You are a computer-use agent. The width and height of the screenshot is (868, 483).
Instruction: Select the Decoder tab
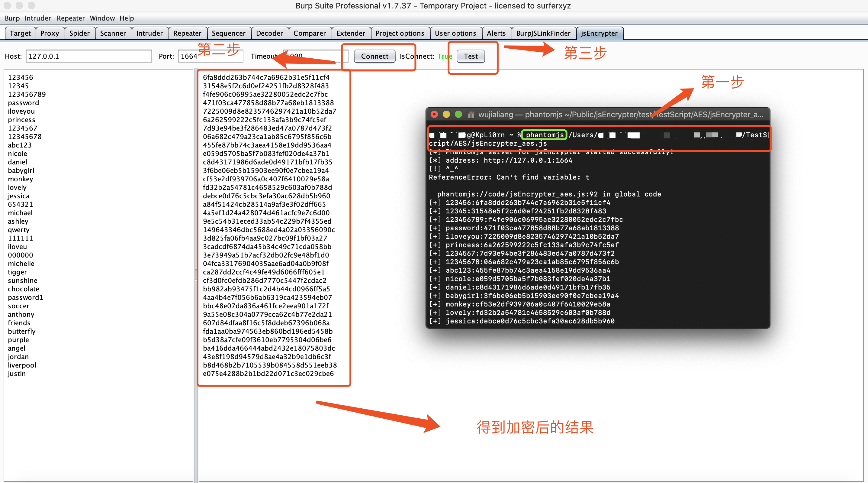point(269,33)
